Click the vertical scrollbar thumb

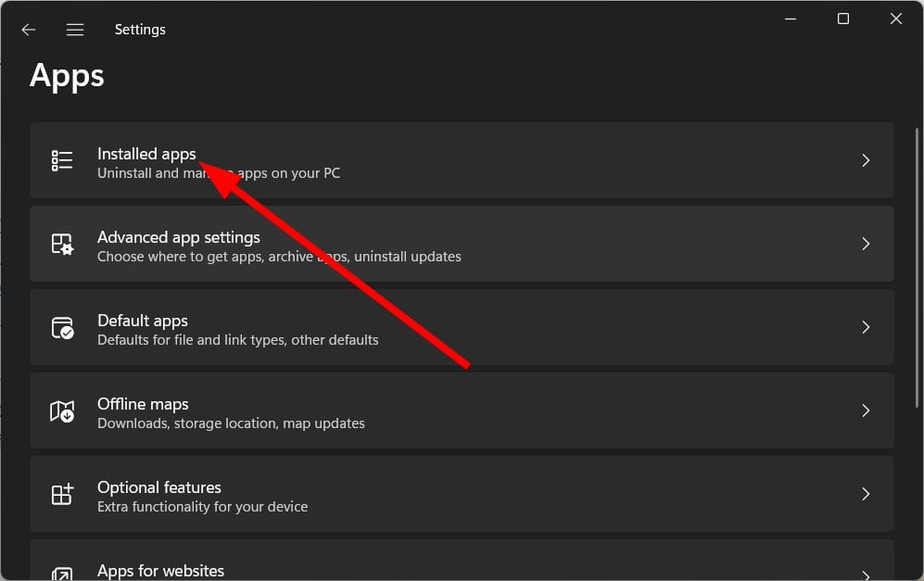(x=917, y=268)
